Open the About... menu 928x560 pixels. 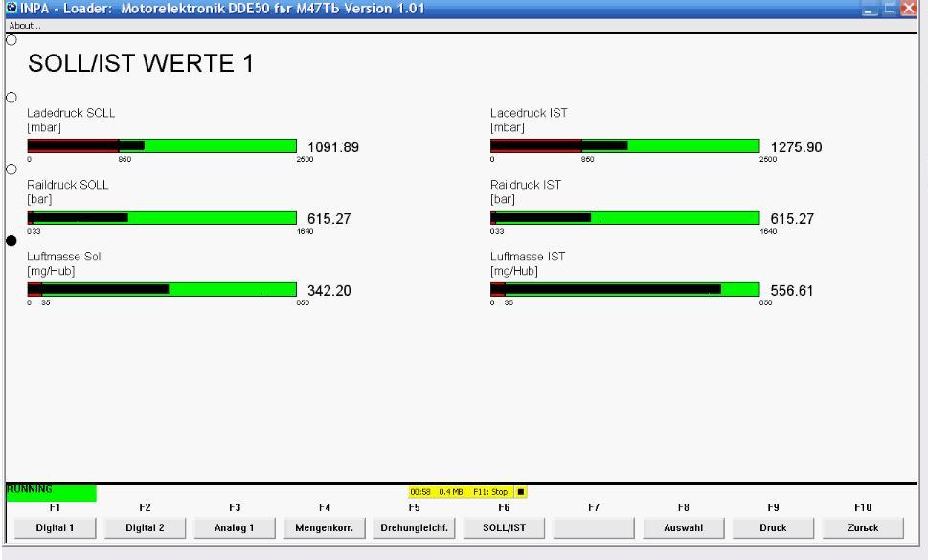coord(25,26)
